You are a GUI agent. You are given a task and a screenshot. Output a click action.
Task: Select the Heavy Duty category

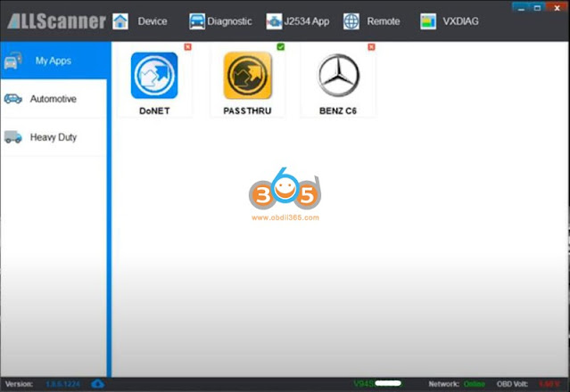tap(54, 137)
